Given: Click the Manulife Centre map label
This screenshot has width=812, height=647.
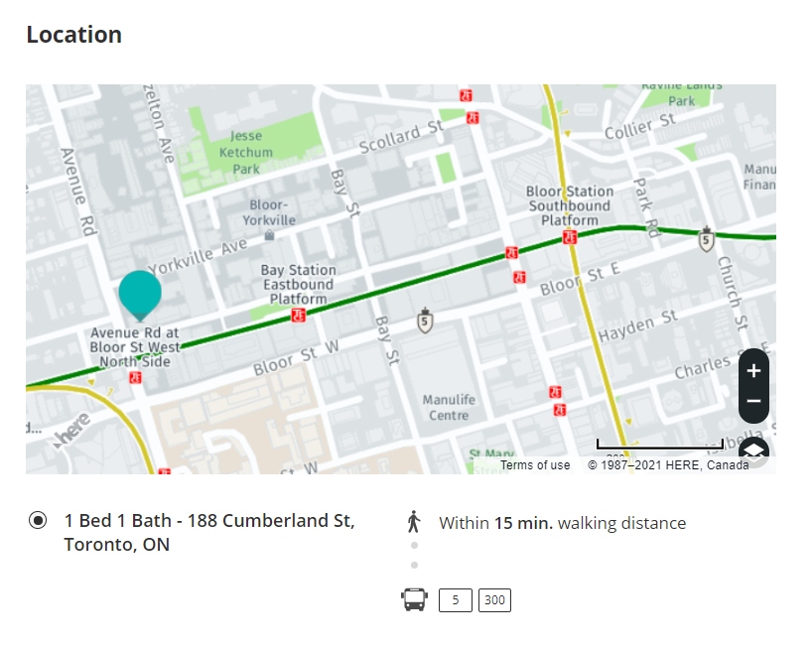Looking at the screenshot, I should click(449, 407).
